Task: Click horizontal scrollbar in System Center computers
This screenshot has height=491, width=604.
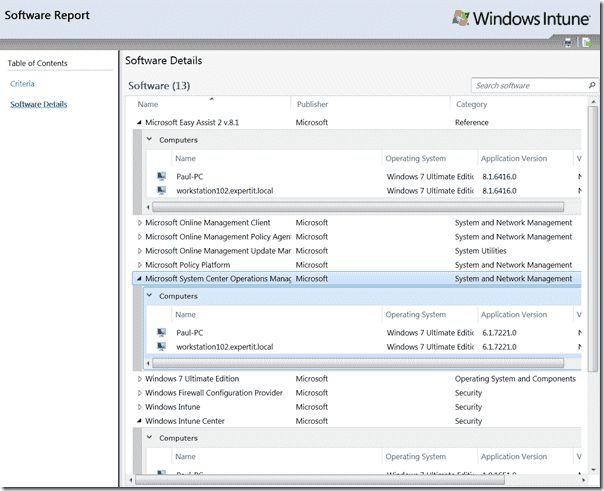Action: [x=358, y=363]
